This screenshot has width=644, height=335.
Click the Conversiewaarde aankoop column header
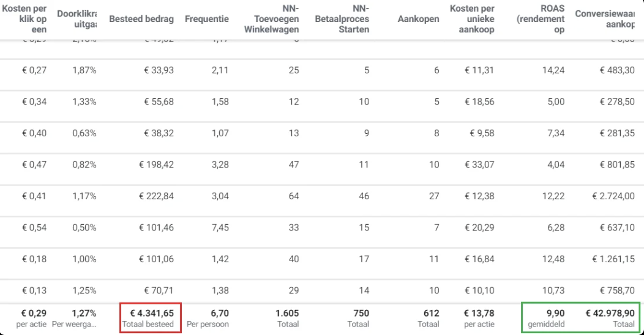(x=605, y=19)
